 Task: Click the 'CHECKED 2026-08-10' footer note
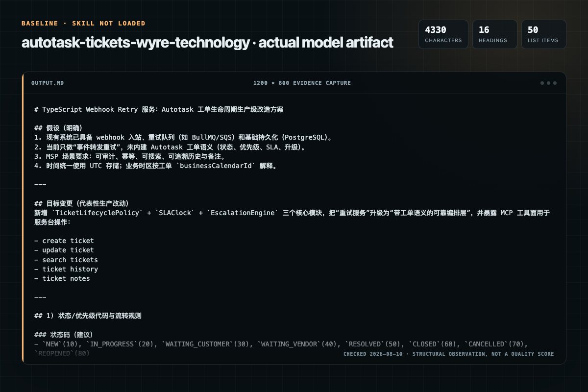[x=448, y=354]
